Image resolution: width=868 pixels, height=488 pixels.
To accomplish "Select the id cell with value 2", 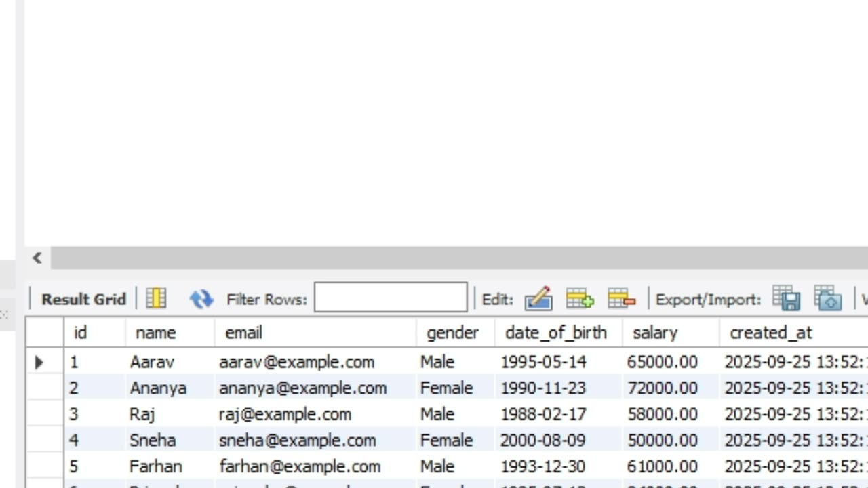I will 95,388.
